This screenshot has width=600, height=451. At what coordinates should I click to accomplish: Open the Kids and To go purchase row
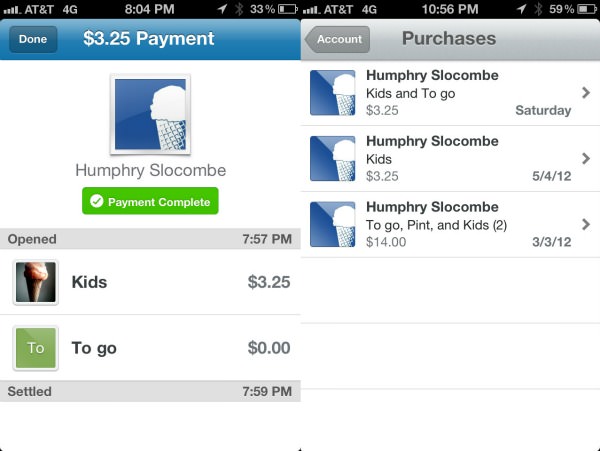tap(450, 93)
